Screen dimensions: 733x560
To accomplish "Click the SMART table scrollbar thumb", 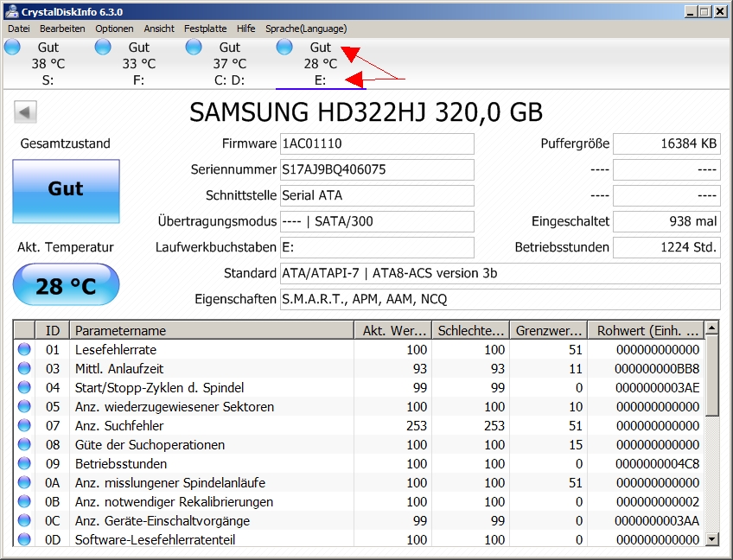I will click(x=711, y=376).
